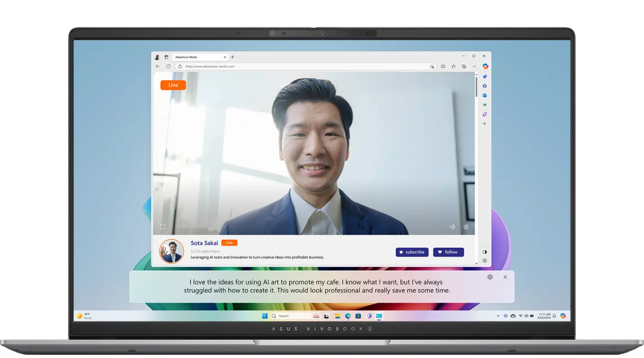
Task: Follow Sota Sakai
Action: coord(449,252)
